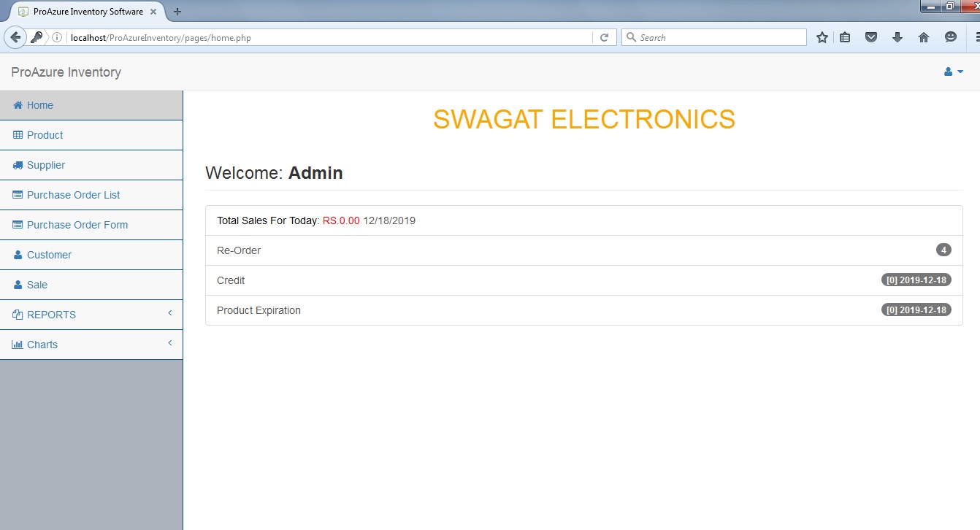Click the Customer person icon in sidebar
Screen dimensions: 980x530
click(18, 255)
